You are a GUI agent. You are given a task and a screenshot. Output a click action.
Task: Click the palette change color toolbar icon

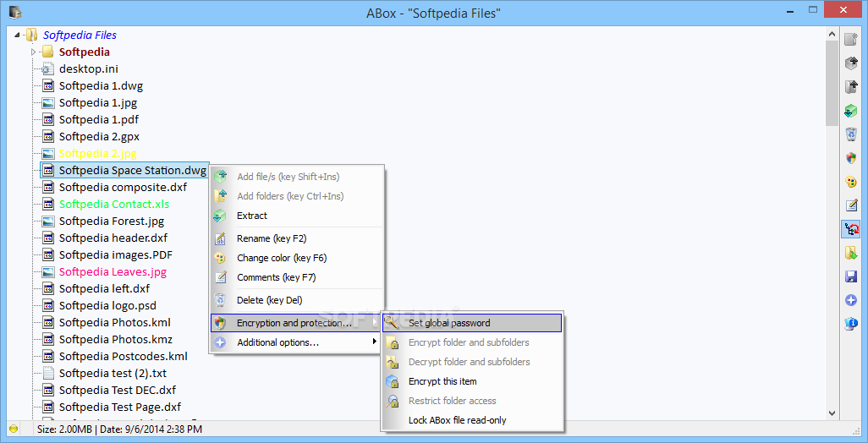851,182
